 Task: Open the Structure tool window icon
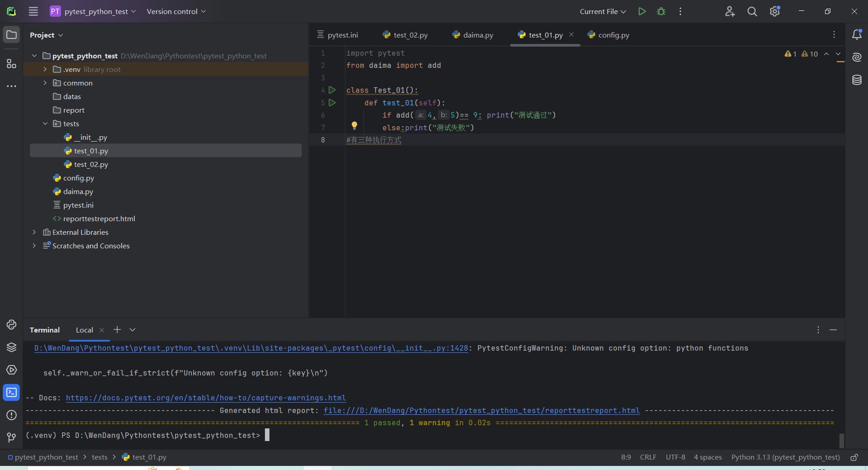click(x=12, y=64)
